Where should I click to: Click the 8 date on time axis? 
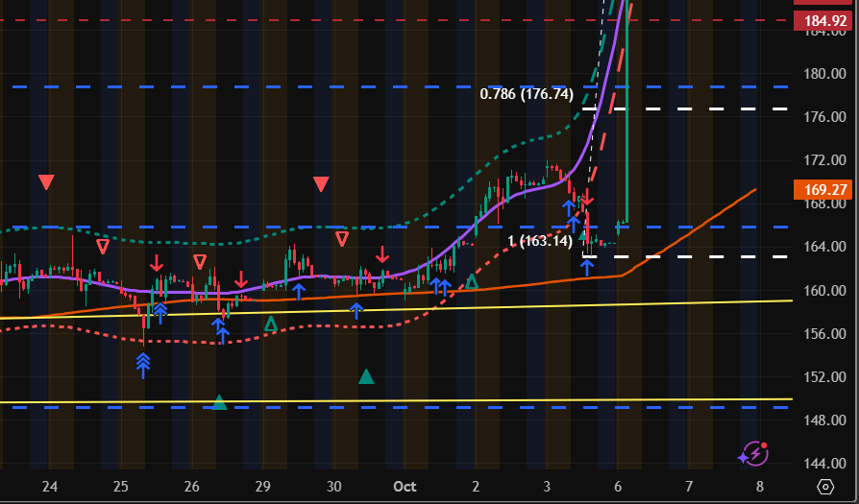click(759, 487)
